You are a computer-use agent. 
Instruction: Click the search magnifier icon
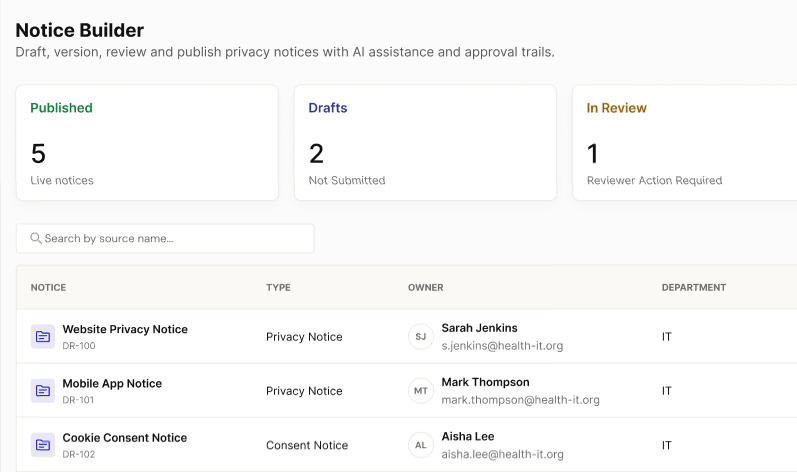click(36, 238)
